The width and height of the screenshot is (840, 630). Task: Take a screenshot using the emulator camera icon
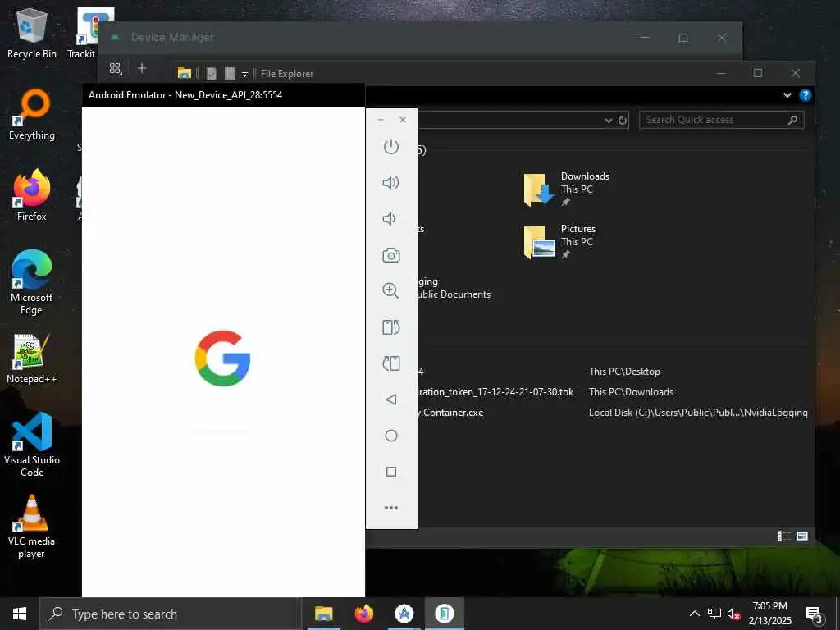[391, 255]
